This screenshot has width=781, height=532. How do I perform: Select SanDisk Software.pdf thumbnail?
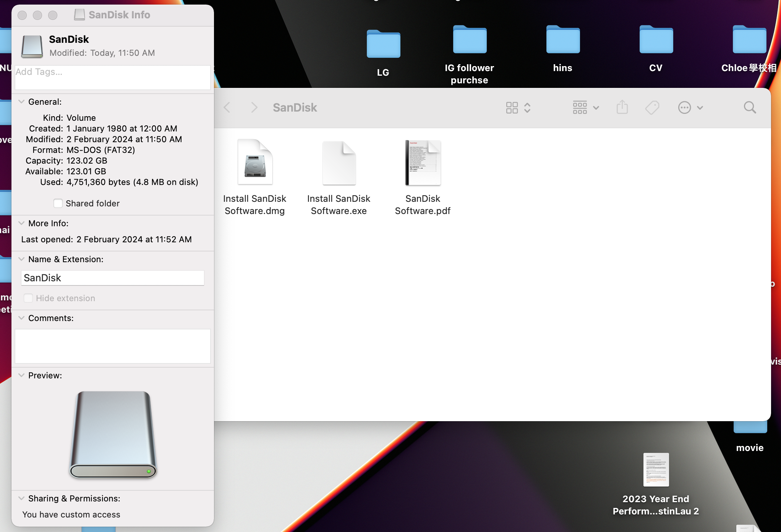(x=423, y=163)
